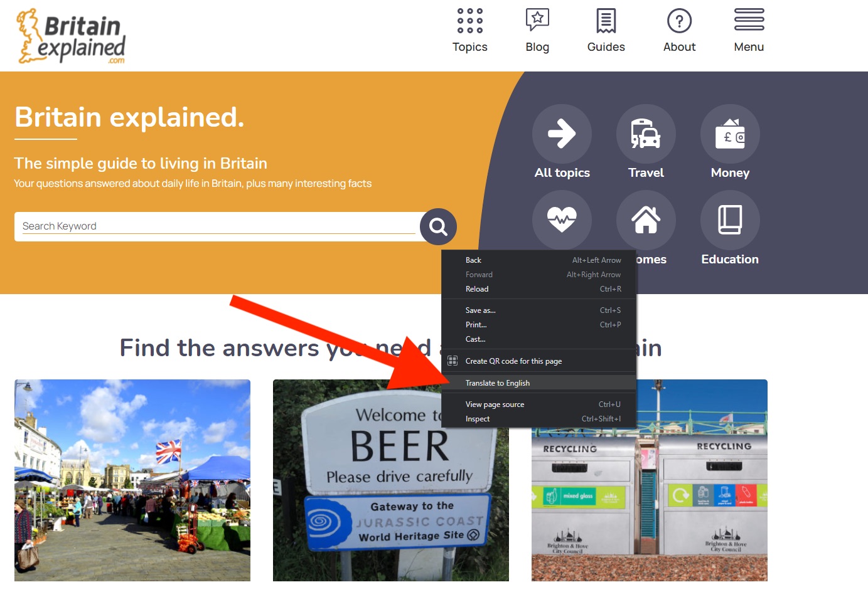Click the magnifying glass search button

(438, 226)
